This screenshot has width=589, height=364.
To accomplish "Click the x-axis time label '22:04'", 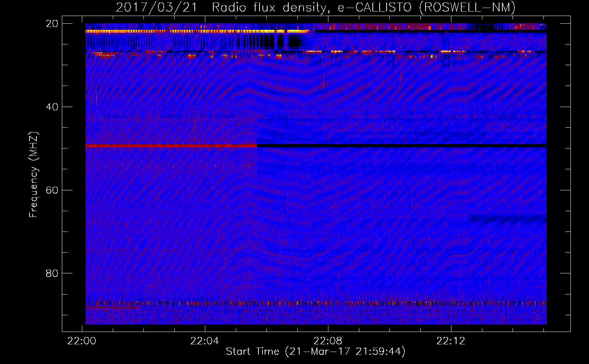I will pos(205,341).
